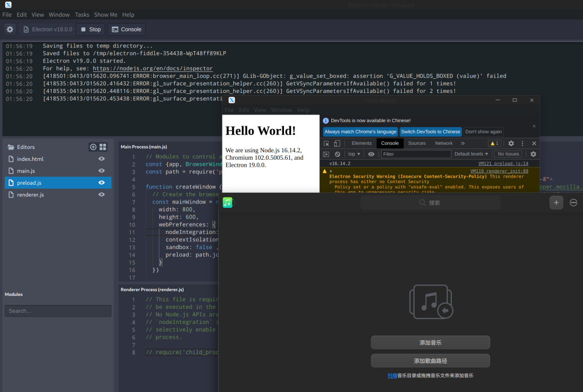The width and height of the screenshot is (583, 392).
Task: Click the 添加音乐 button
Action: [430, 342]
